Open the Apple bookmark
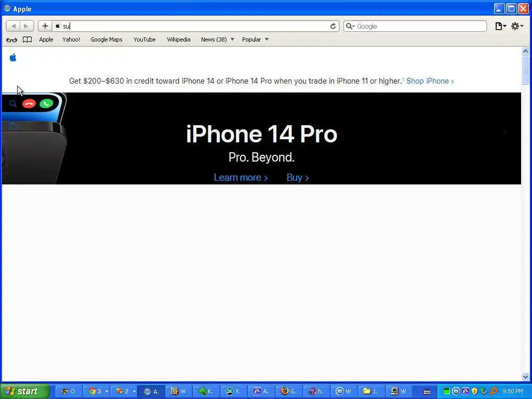The width and height of the screenshot is (532, 399). click(x=46, y=39)
